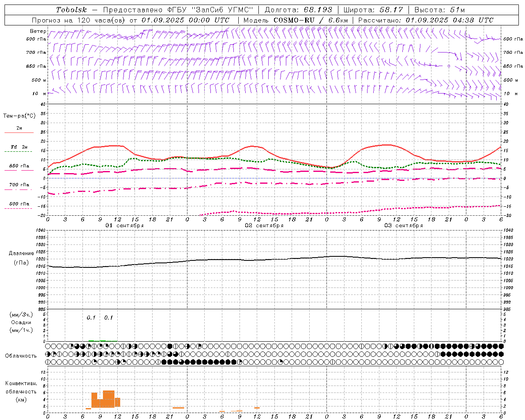525x420 pixels.
Task: Click the '01 сентября' date label
Action: click(125, 226)
